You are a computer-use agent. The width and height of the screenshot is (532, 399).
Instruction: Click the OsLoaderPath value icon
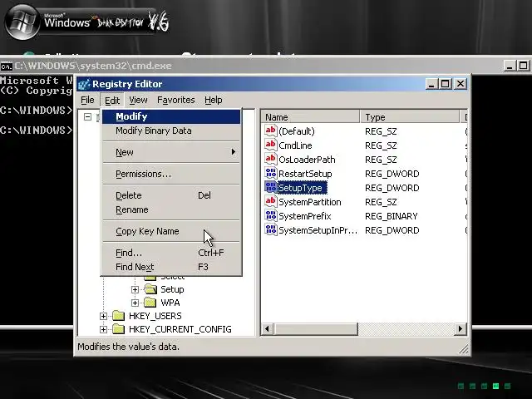(270, 160)
